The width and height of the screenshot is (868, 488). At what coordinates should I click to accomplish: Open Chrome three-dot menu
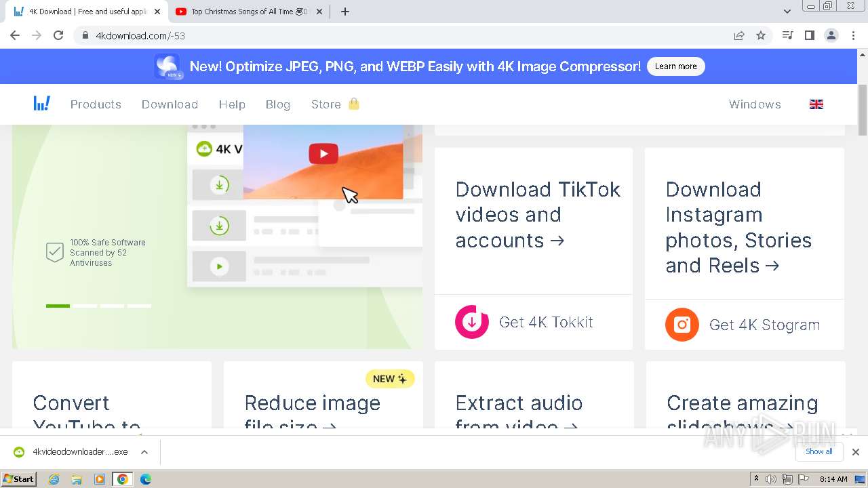pyautogui.click(x=854, y=35)
